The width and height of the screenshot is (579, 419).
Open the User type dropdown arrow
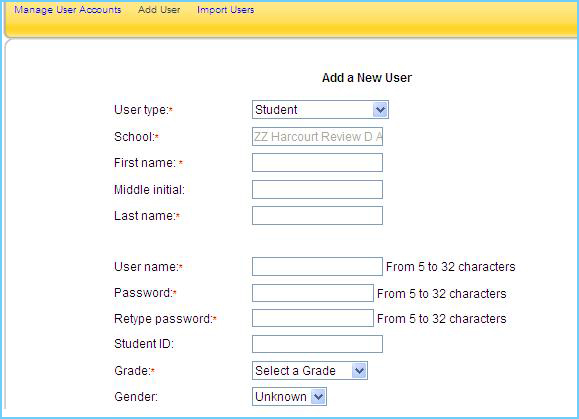click(380, 110)
